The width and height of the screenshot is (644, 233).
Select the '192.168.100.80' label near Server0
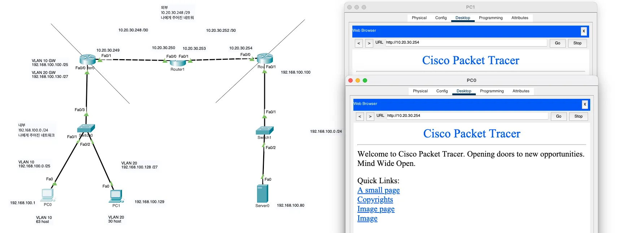[291, 206]
